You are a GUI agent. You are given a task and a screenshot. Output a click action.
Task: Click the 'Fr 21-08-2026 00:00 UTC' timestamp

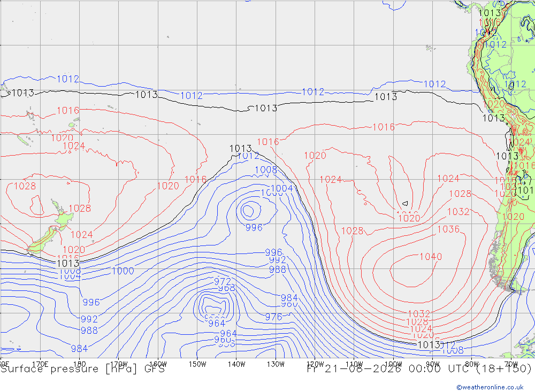tap(388, 369)
